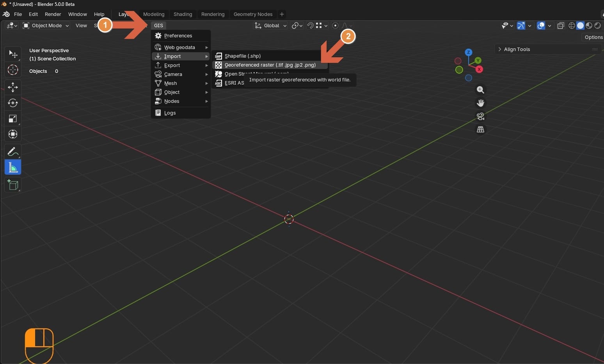Click the zoom viewport magnifier icon
604x364 pixels.
point(480,90)
